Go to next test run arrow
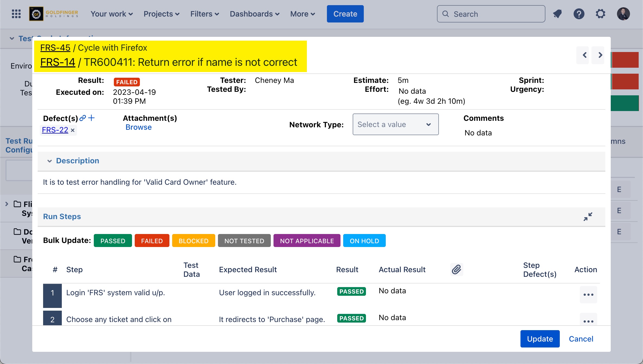The width and height of the screenshot is (643, 364). point(600,55)
